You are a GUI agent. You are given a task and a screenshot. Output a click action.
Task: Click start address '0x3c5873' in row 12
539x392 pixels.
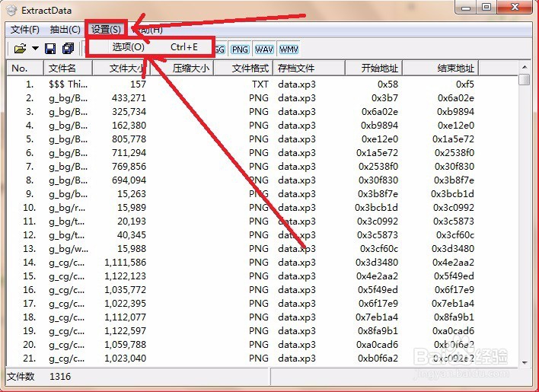[x=378, y=235]
